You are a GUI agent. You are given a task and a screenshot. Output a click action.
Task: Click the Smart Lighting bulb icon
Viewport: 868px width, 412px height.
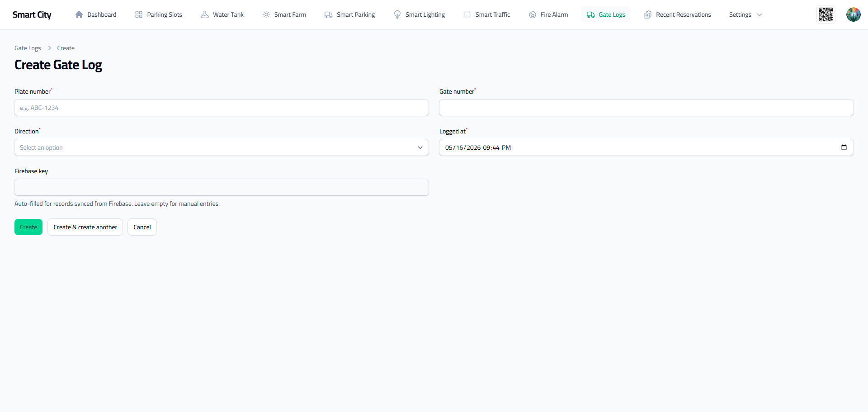point(397,14)
